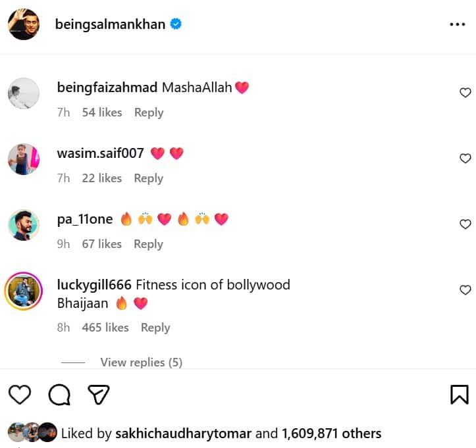Reply to pa_11one's comment
Viewport: 476px width, 448px height.
click(148, 244)
